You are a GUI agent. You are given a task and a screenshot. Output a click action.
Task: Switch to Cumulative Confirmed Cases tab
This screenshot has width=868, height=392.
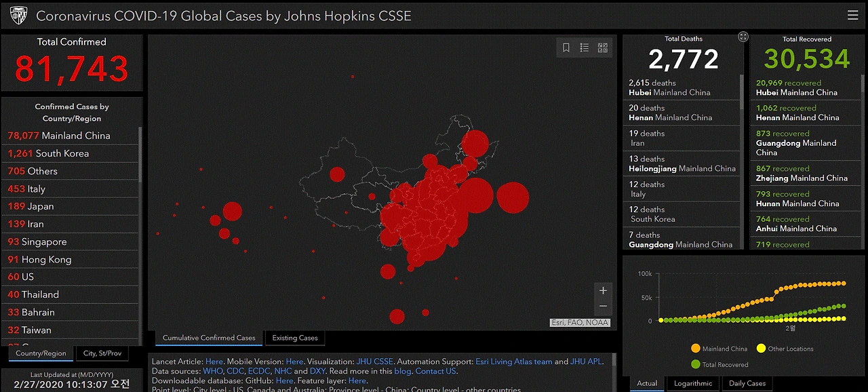[x=209, y=338]
